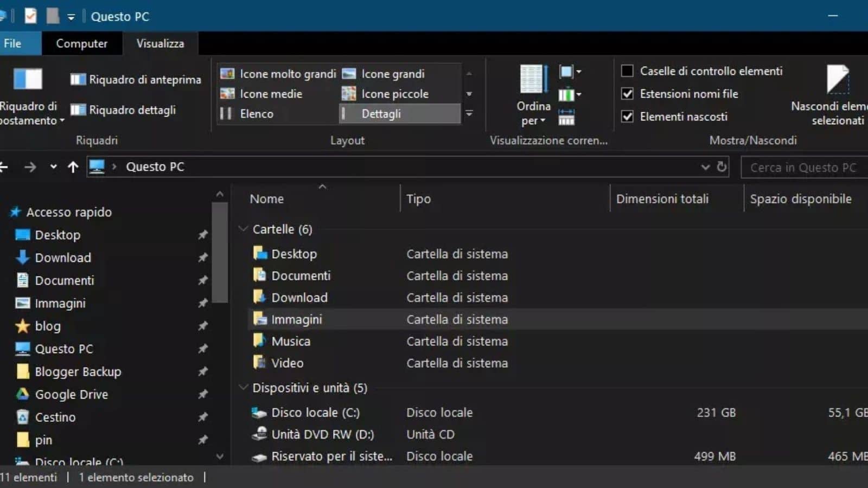This screenshot has width=868, height=488.
Task: Expand address bar history dropdown
Action: pos(705,167)
